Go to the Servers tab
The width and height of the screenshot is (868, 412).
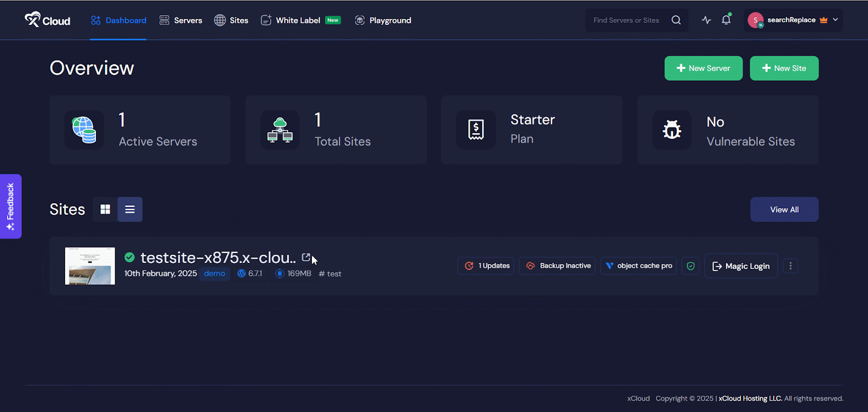coord(181,21)
